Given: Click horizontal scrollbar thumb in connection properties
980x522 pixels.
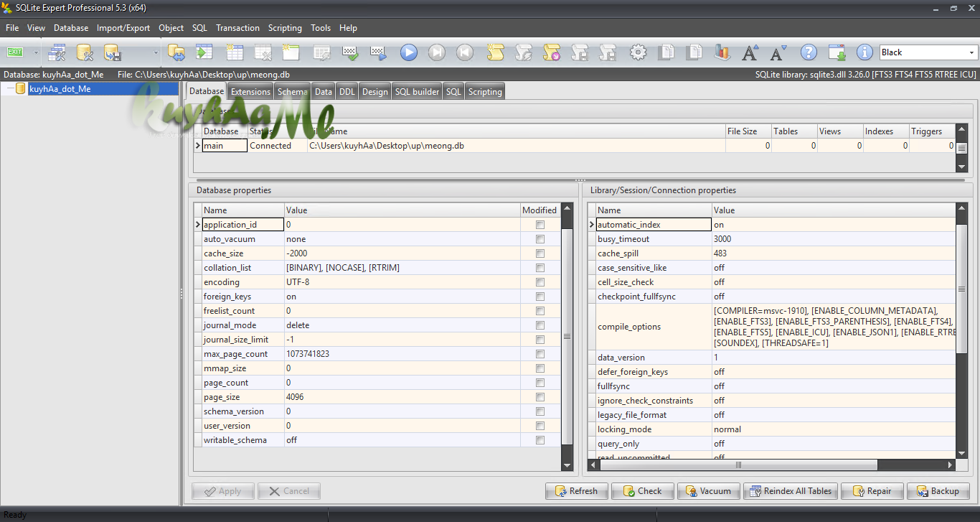Looking at the screenshot, I should 738,465.
